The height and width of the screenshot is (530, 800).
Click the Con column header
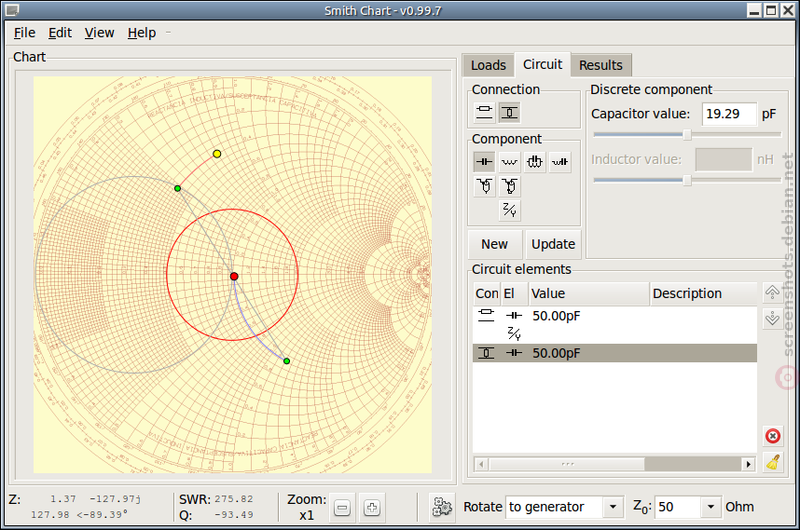[x=487, y=294]
